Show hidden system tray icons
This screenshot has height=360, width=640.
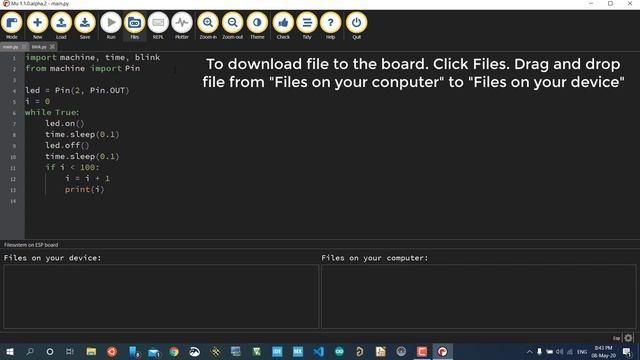(529, 351)
